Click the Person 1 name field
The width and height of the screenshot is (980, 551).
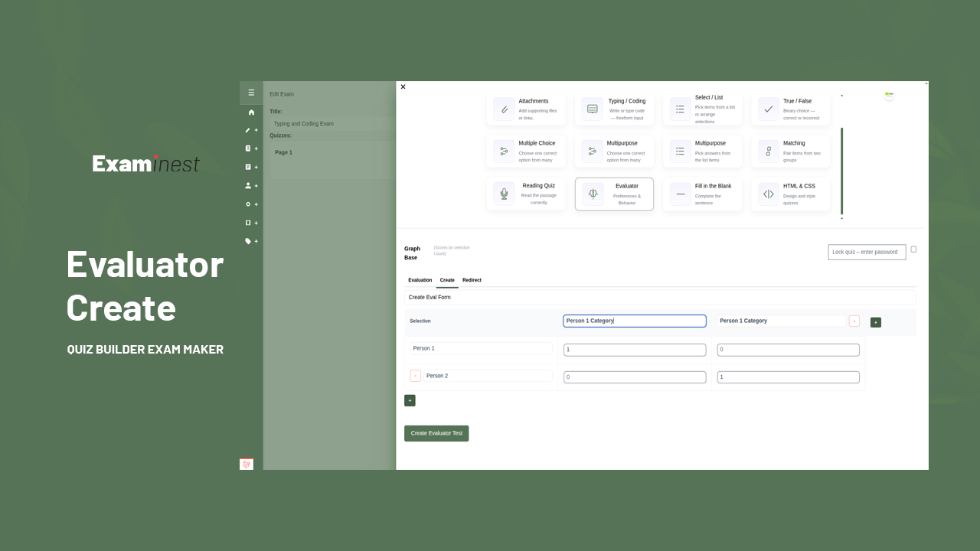click(x=481, y=348)
